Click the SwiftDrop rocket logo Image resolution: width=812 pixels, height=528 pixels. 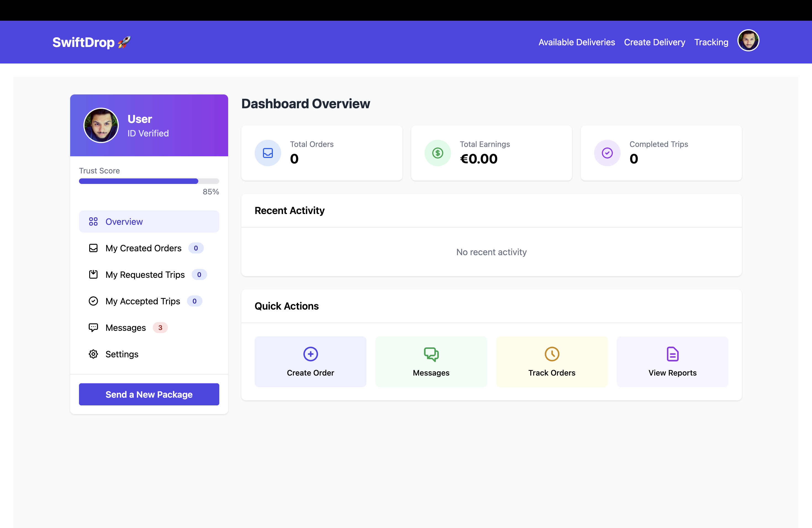pos(91,42)
